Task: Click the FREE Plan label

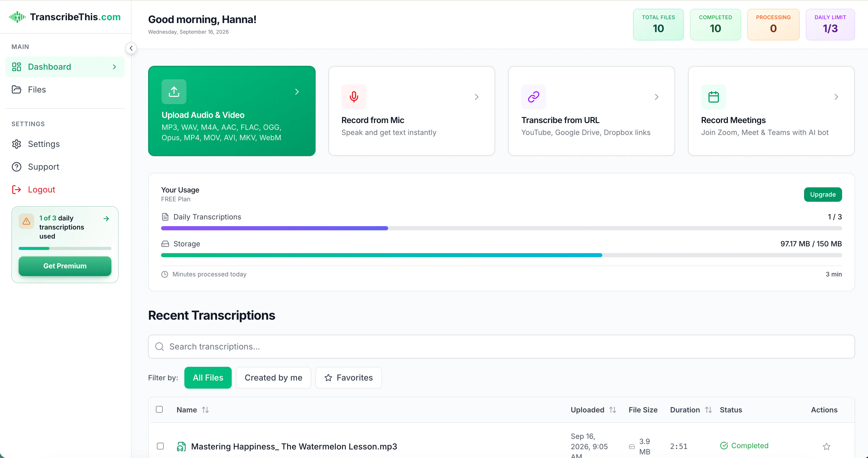Action: (176, 199)
